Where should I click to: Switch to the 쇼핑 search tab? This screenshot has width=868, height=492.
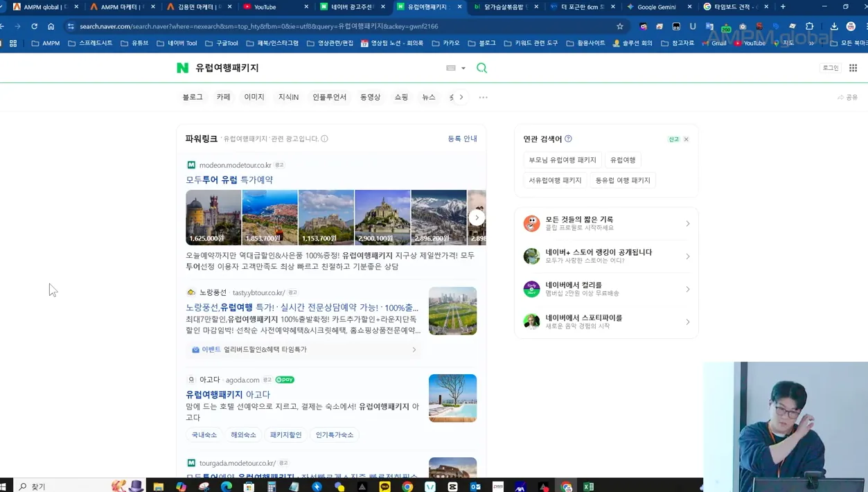(401, 97)
